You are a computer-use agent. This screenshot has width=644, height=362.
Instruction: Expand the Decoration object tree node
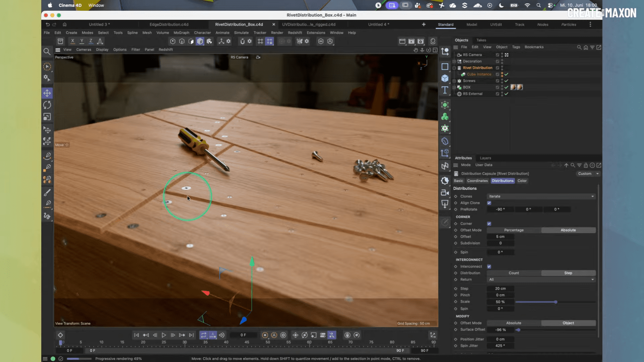454,61
